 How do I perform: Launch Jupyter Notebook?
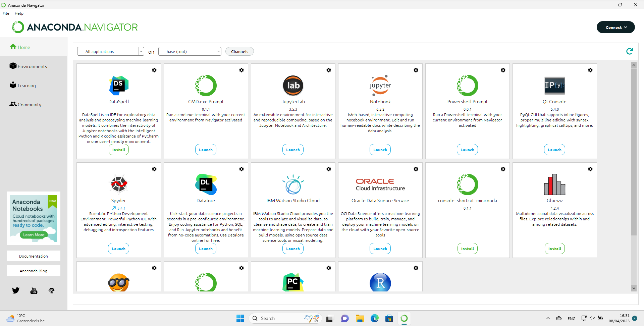tap(380, 150)
